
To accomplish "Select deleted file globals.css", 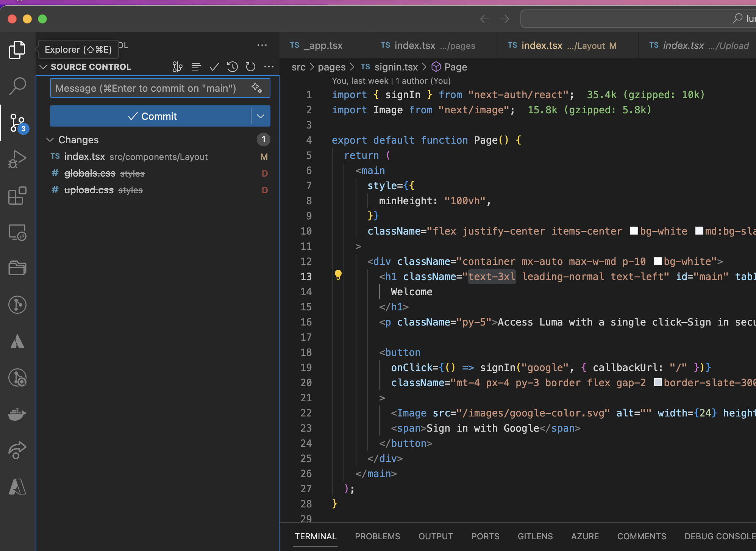I will click(158, 173).
